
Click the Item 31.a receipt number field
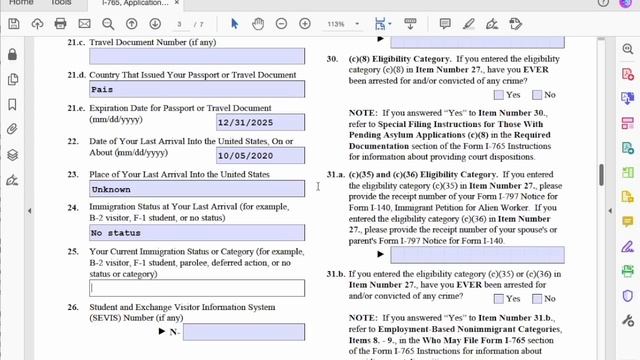point(478,255)
